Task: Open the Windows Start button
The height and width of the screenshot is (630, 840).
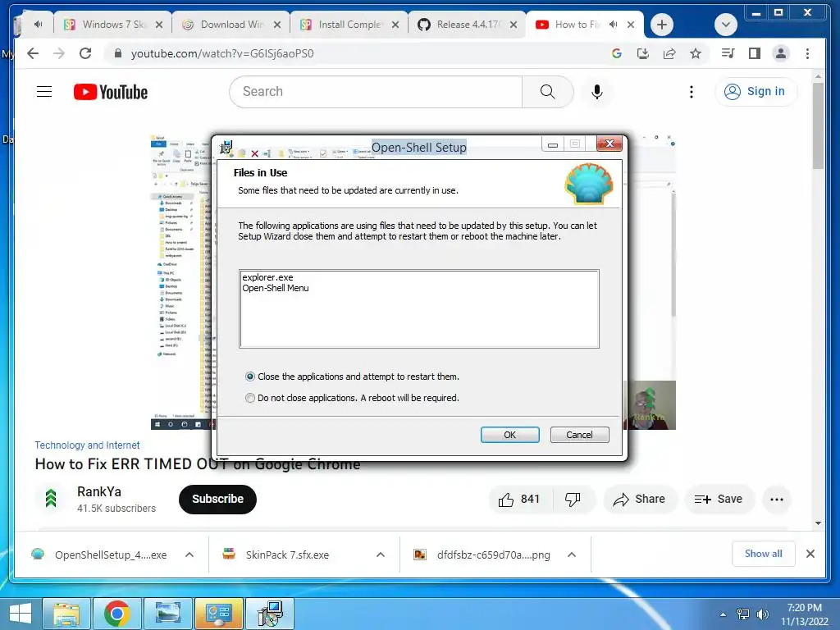Action: point(20,614)
